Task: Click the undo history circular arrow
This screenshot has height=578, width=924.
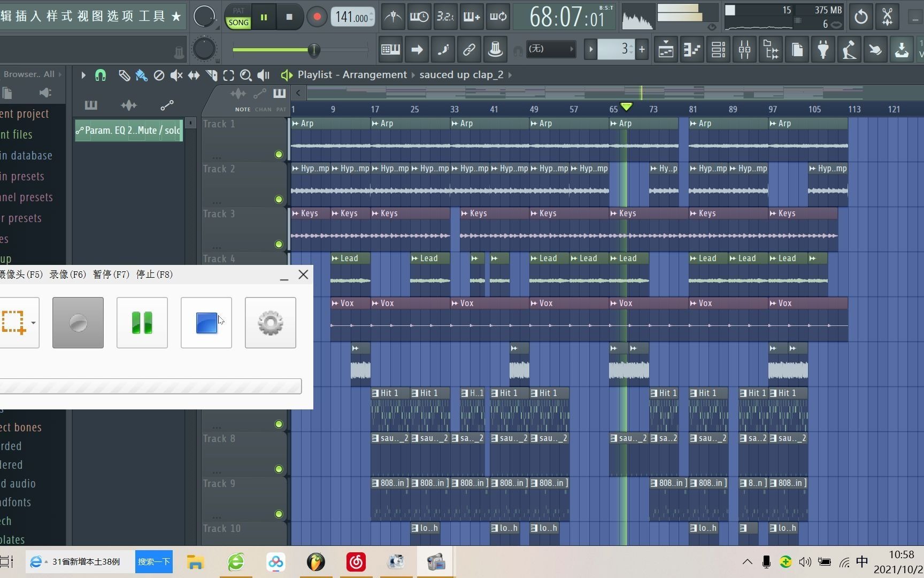Action: [861, 17]
